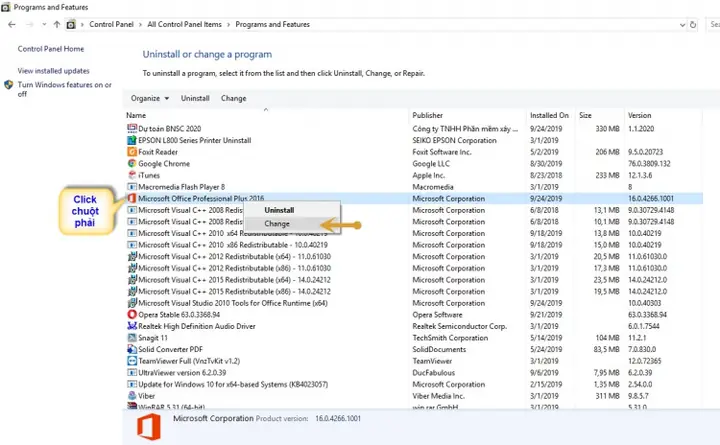Image resolution: width=720 pixels, height=445 pixels.
Task: Click publisher Opera Software
Action: tap(437, 315)
